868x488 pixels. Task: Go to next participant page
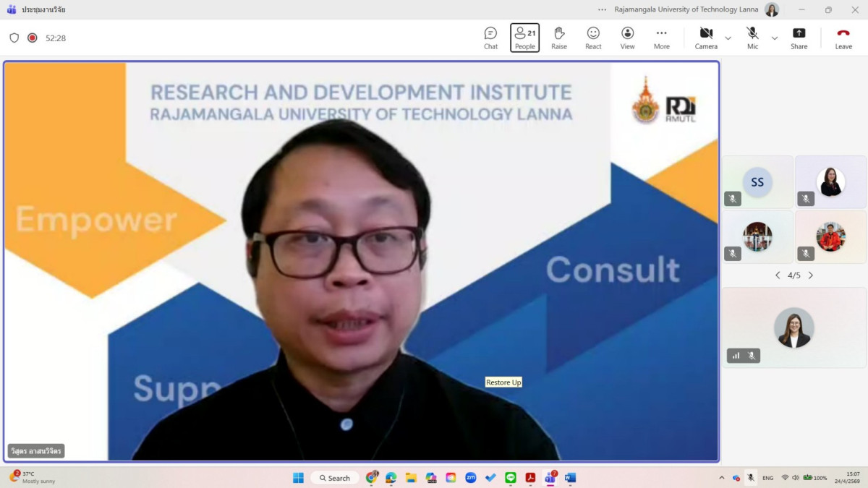point(811,275)
